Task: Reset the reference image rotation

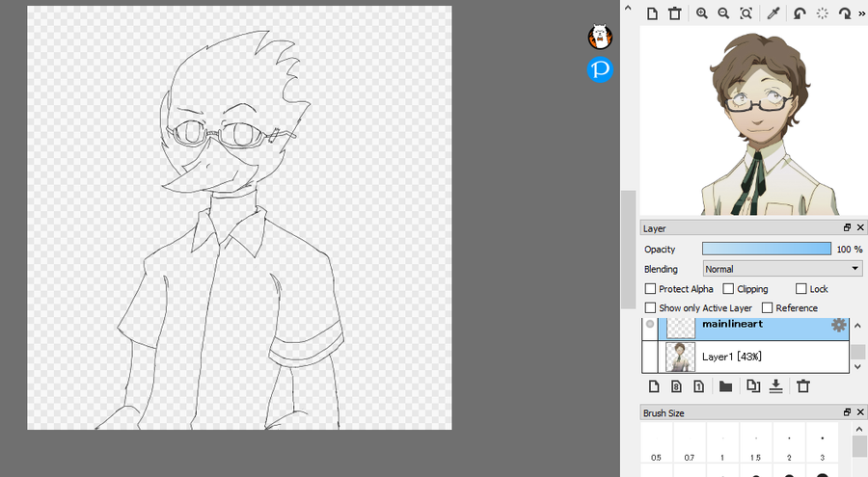Action: tap(822, 13)
